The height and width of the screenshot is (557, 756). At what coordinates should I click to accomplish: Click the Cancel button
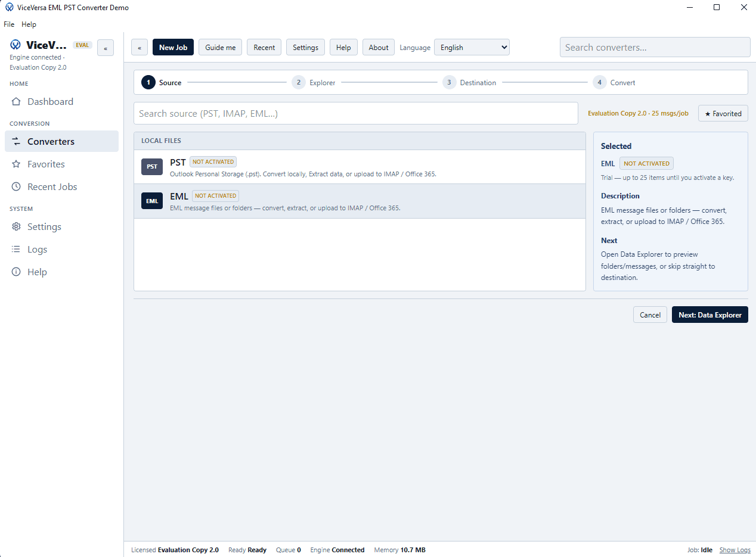[650, 315]
